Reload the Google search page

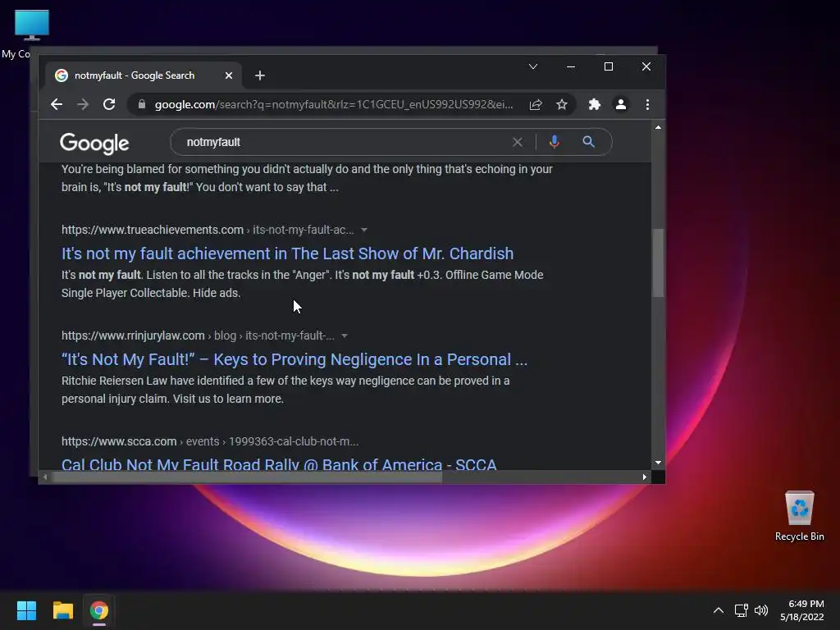(x=109, y=104)
